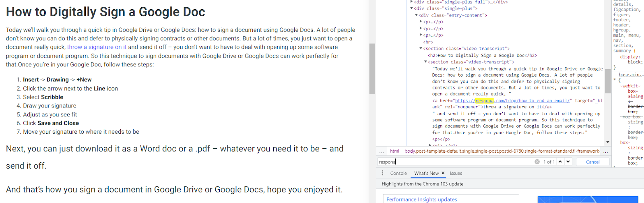Click the DOM tree scroll-down arrow

click(x=608, y=142)
